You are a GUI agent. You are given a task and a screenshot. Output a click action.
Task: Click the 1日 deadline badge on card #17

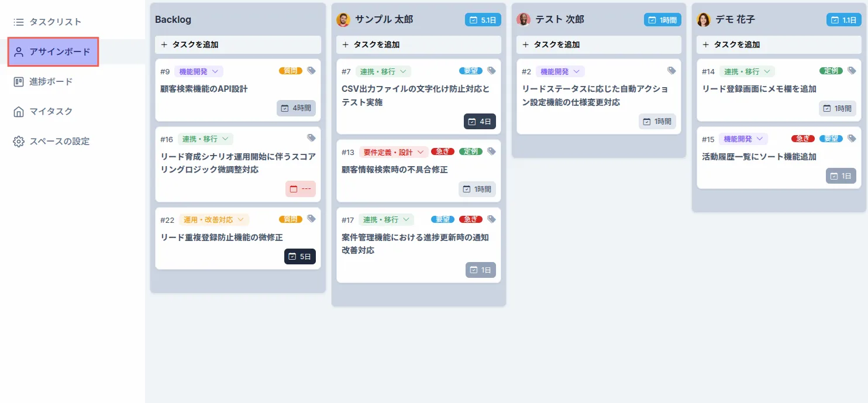480,270
